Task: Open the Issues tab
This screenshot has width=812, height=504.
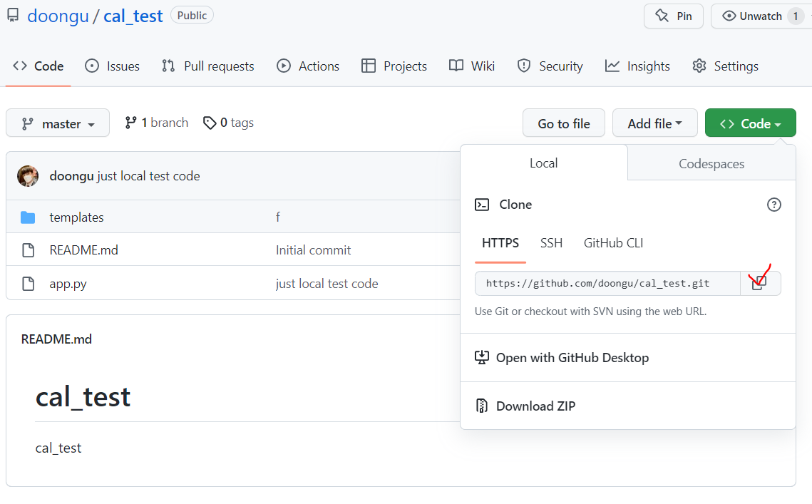Action: coord(113,66)
